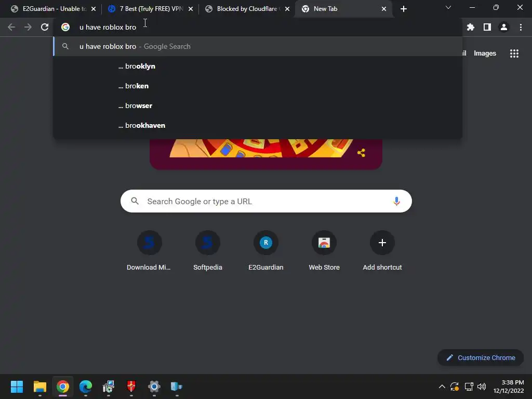Open the tab search chevron

pyautogui.click(x=448, y=7)
